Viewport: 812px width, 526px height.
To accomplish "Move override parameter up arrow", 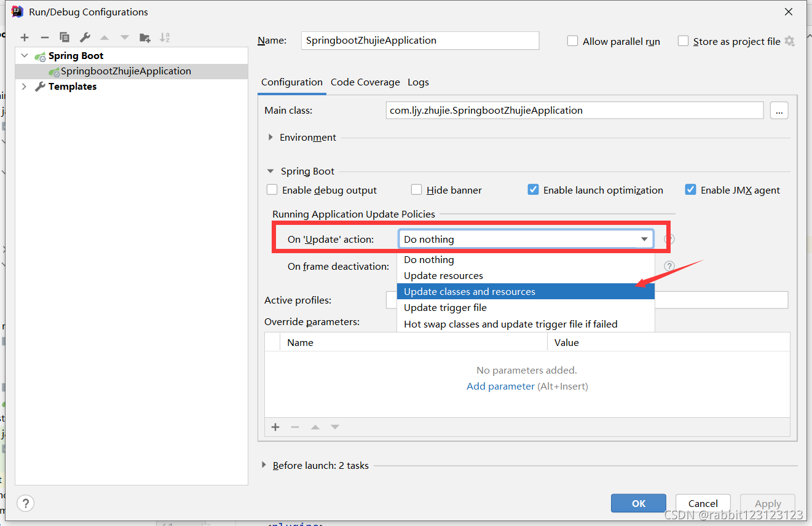I will (315, 427).
